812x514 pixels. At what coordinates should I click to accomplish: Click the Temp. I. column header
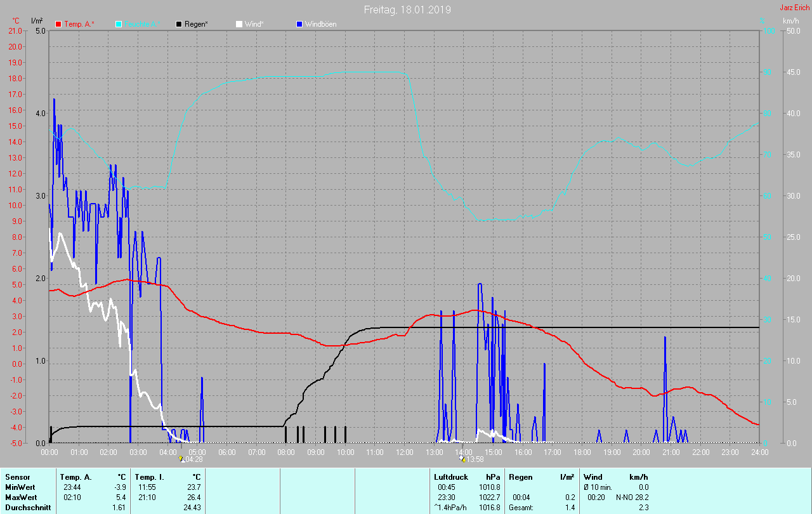click(x=150, y=477)
